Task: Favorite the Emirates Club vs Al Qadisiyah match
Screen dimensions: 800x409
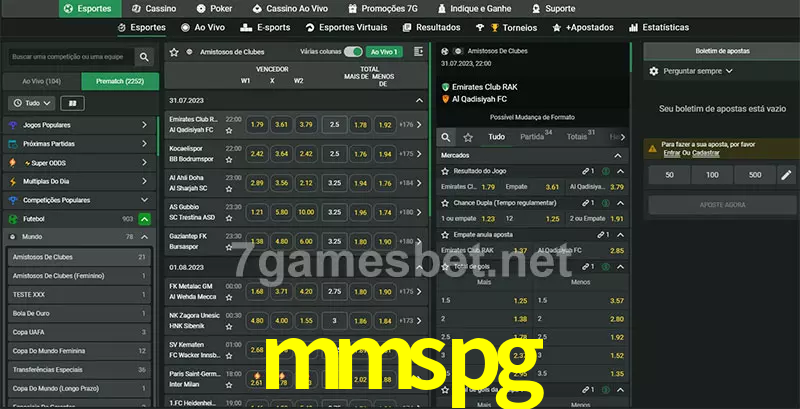Action: (x=229, y=131)
